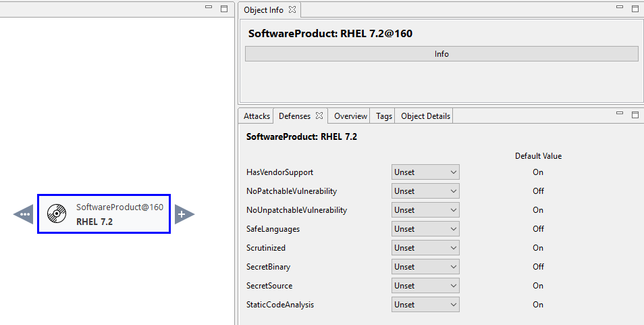
Task: Click the NoPatchableVulnerability label
Action: 292,191
